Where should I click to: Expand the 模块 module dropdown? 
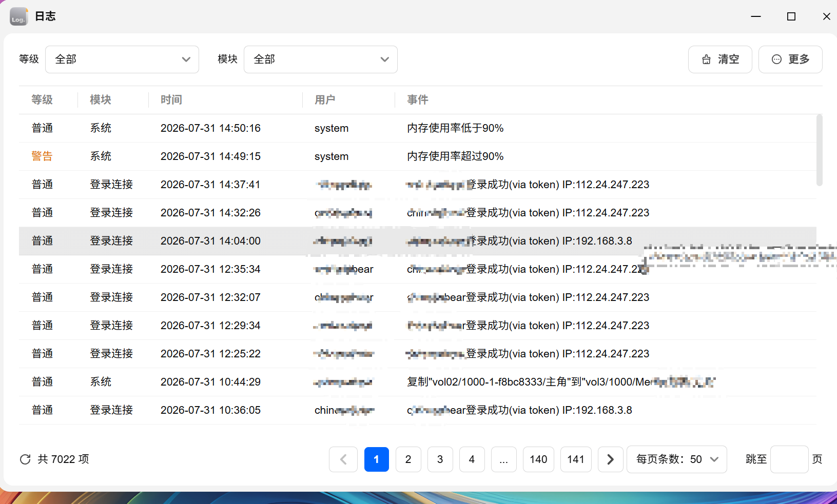point(321,59)
